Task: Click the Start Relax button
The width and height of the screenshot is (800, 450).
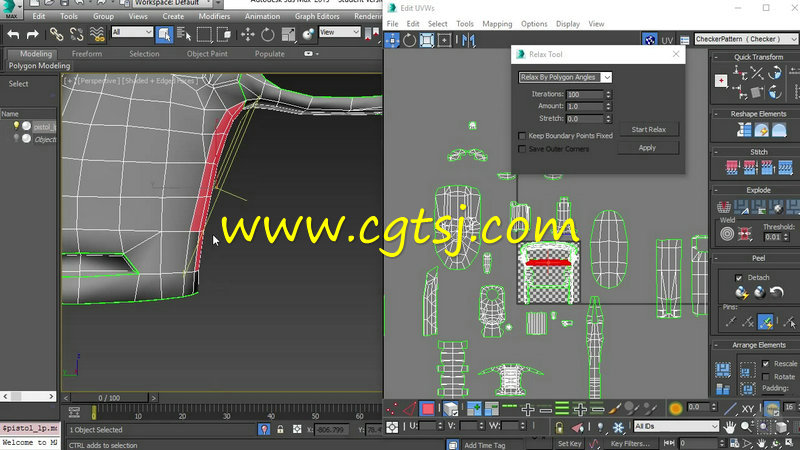Action: pos(648,130)
